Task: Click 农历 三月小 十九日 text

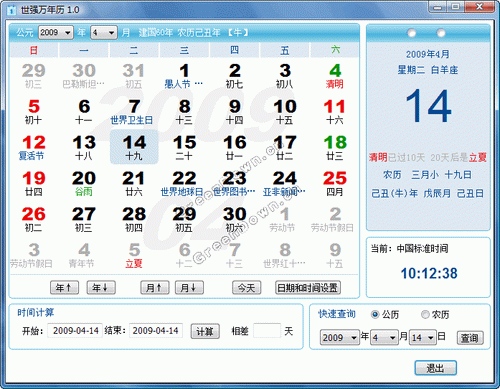Action: pyautogui.click(x=427, y=175)
